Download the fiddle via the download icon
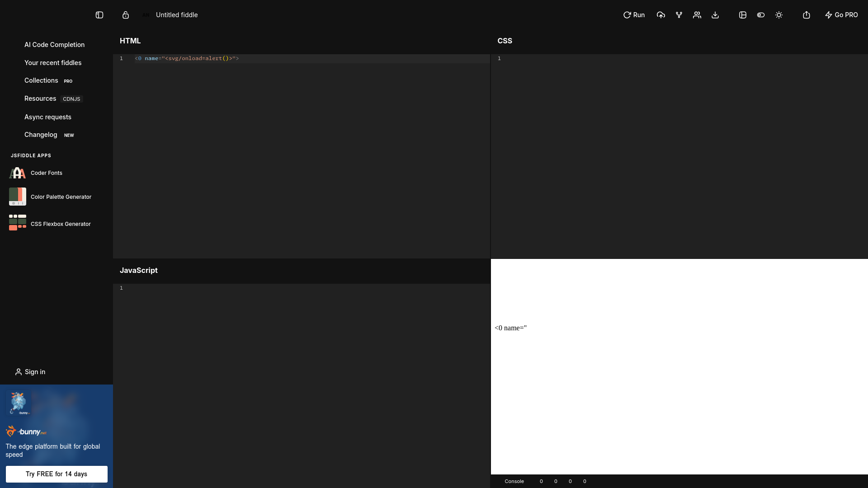The height and width of the screenshot is (488, 868). [x=715, y=15]
